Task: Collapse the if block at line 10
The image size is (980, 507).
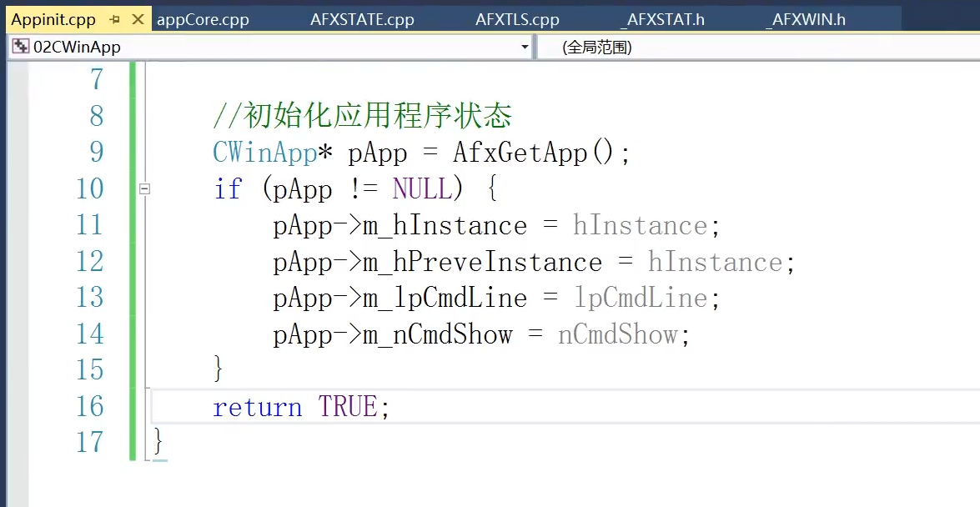Action: 144,188
